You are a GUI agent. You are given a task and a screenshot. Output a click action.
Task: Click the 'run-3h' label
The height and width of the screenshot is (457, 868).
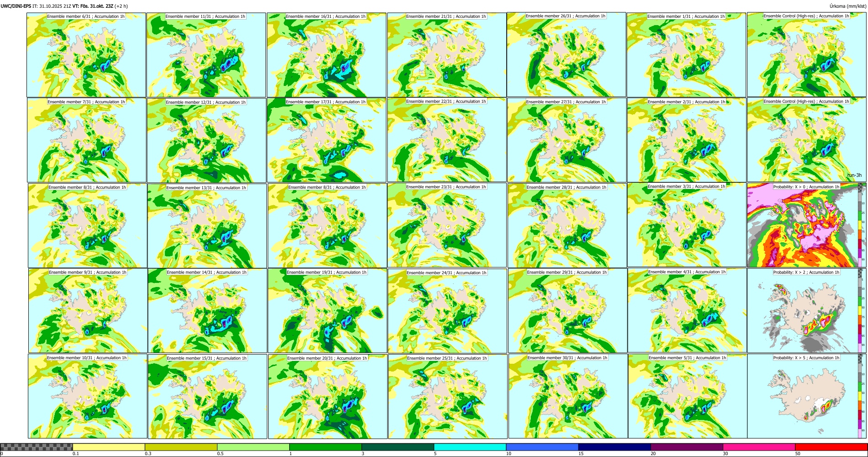[854, 175]
